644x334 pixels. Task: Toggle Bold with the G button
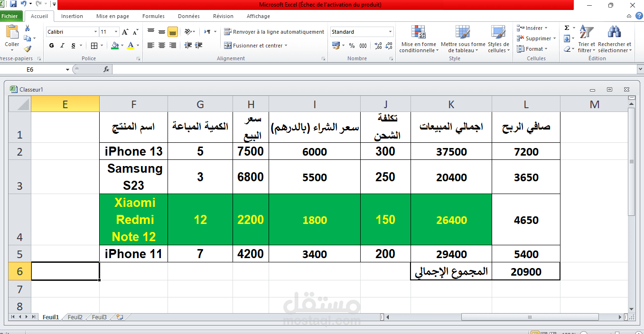[x=52, y=46]
